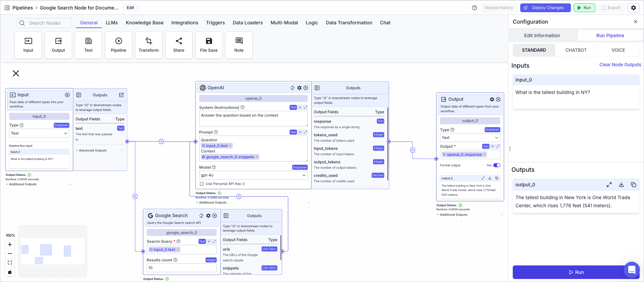
Task: Collapse the Input node Outputs panel
Action: click(x=79, y=95)
